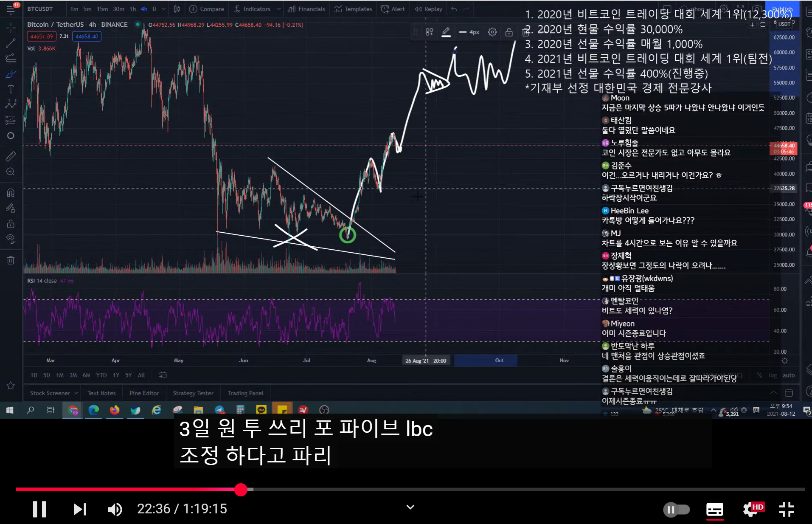This screenshot has width=812, height=524.
Task: Open the TradingView hamburger menu
Action: point(11,9)
